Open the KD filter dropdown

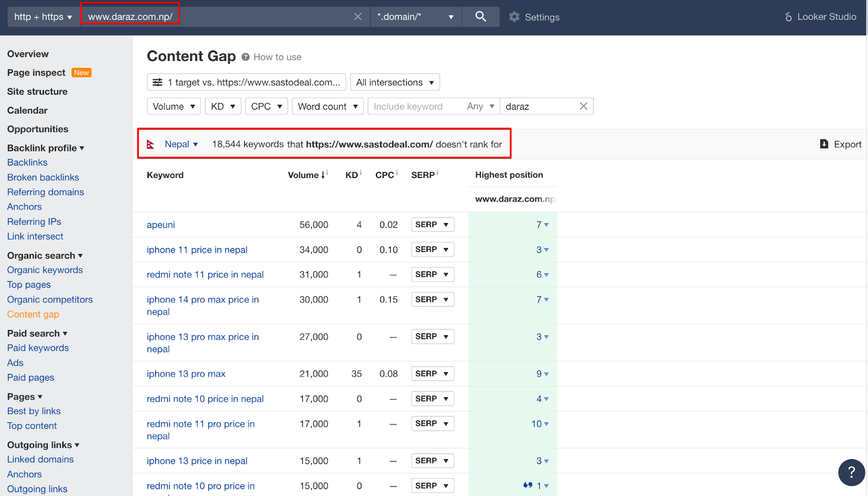point(223,106)
